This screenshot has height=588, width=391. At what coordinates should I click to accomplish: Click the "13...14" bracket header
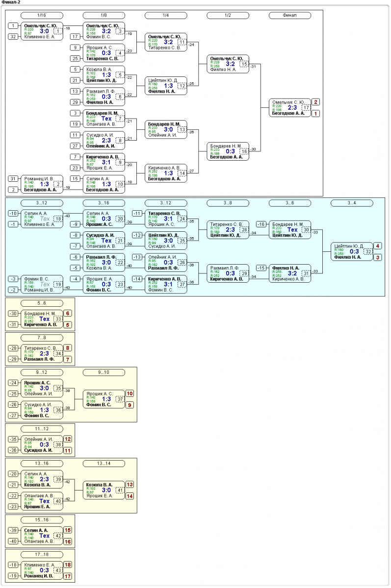104,463
